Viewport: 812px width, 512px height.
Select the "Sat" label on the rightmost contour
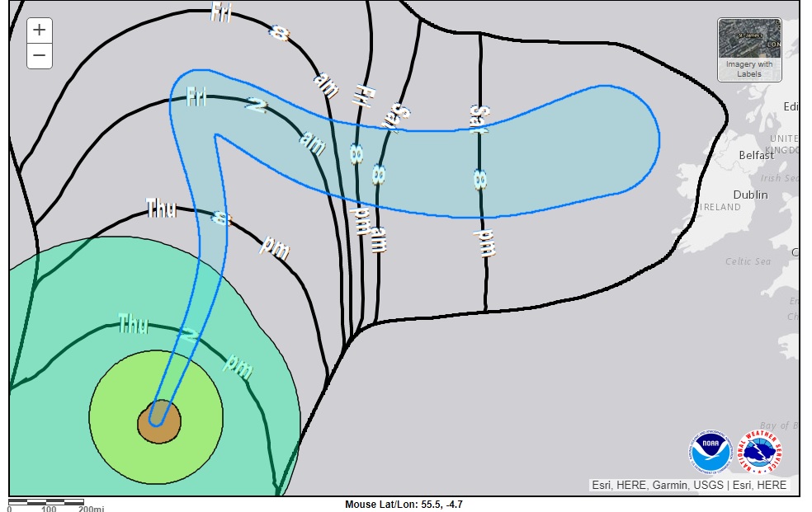476,118
